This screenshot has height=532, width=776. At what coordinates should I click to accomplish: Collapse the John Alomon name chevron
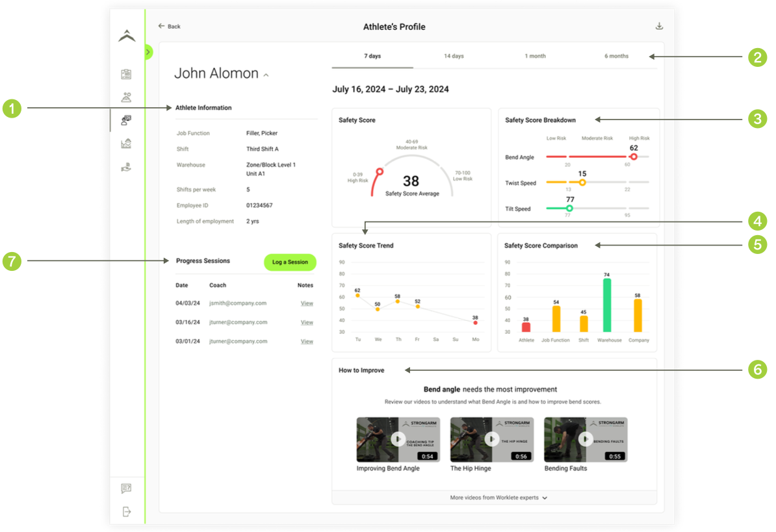pyautogui.click(x=266, y=75)
